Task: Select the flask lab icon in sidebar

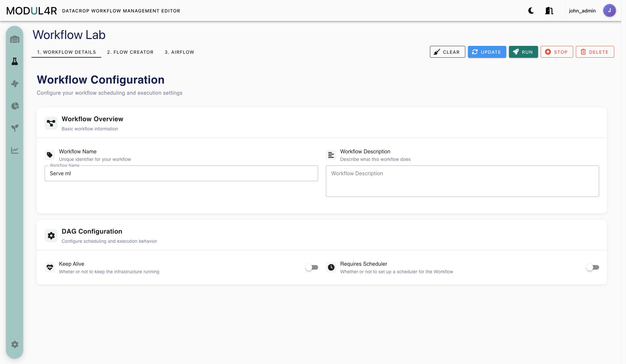Action: 15,62
